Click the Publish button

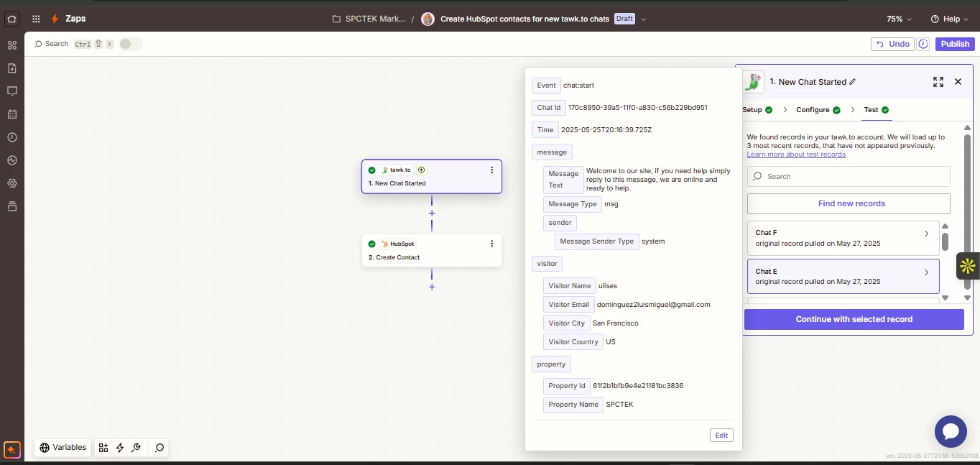[955, 44]
